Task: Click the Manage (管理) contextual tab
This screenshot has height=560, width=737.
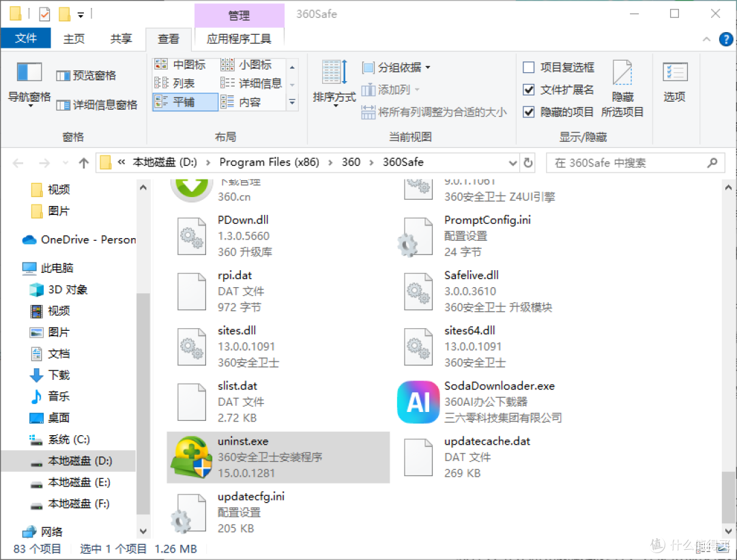Action: pyautogui.click(x=240, y=16)
